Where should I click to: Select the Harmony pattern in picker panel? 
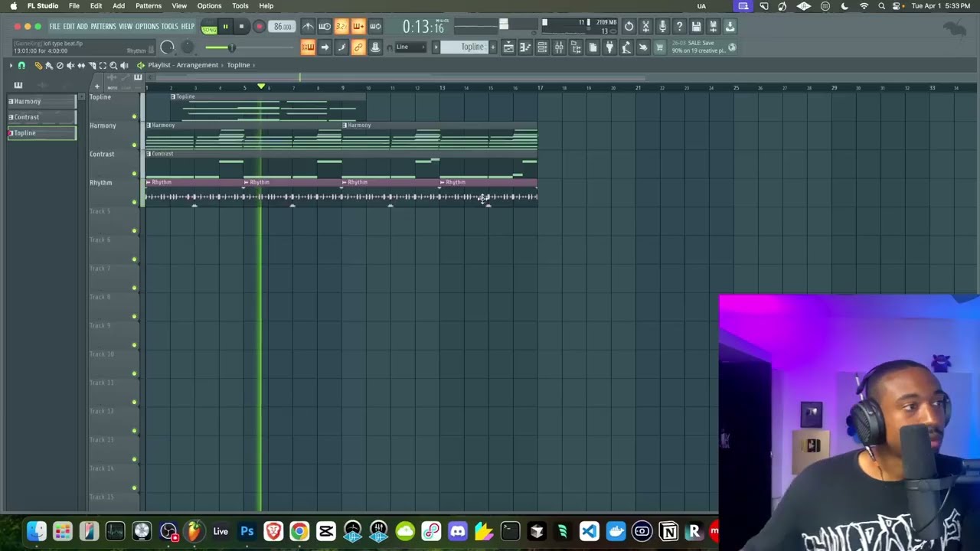tap(42, 101)
